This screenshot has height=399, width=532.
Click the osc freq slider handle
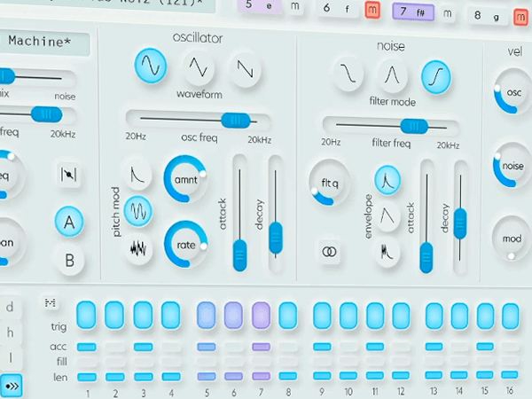[235, 120]
